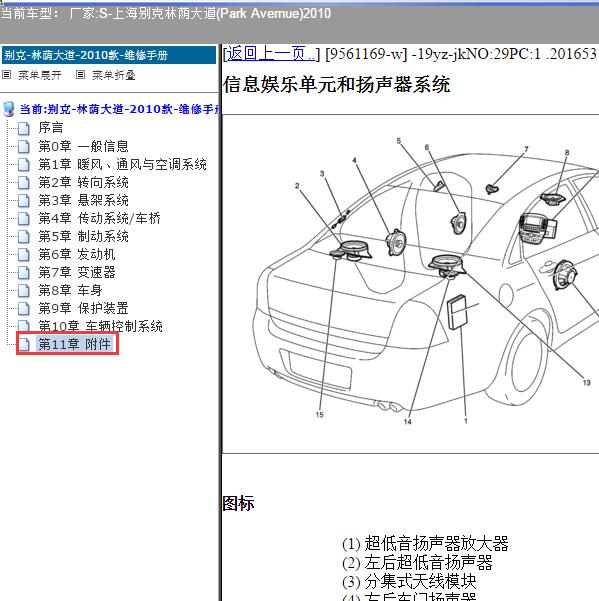Open 第10章 车辆控制系统
Viewport: 599px width, 601px height.
[x=100, y=326]
